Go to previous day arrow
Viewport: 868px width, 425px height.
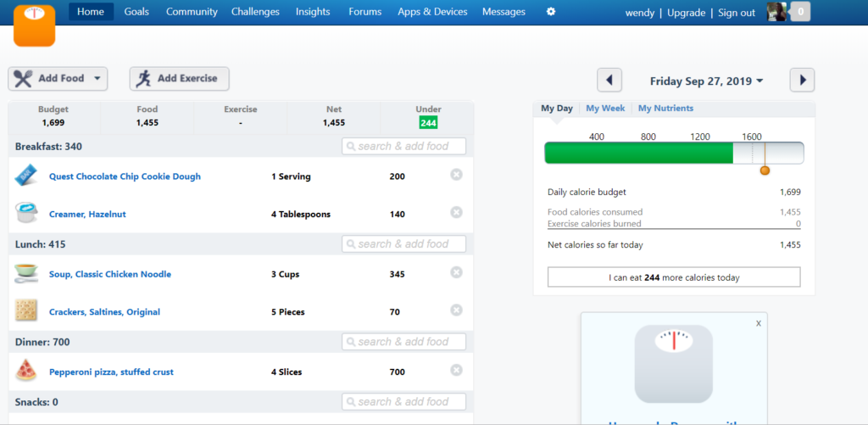(609, 81)
